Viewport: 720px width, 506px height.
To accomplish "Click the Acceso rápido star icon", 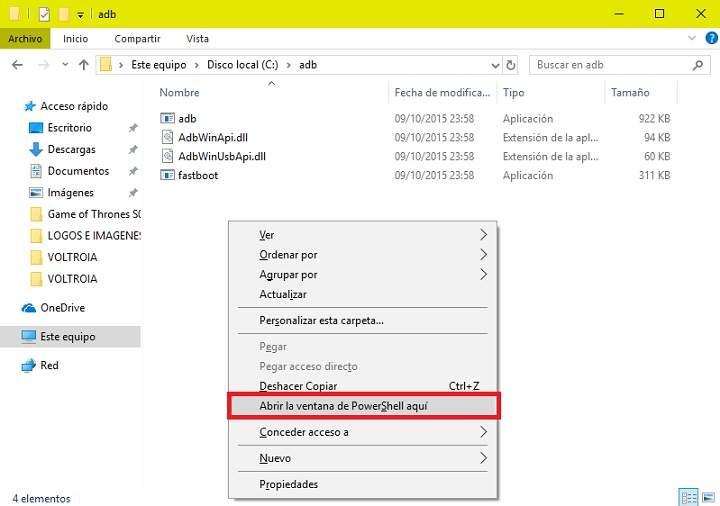I will 29,106.
